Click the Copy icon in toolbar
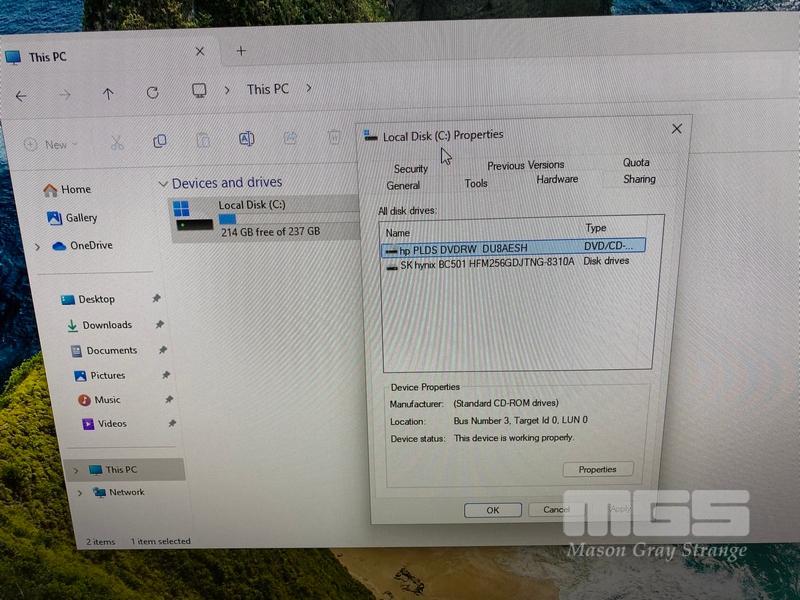The image size is (800, 600). (x=160, y=141)
